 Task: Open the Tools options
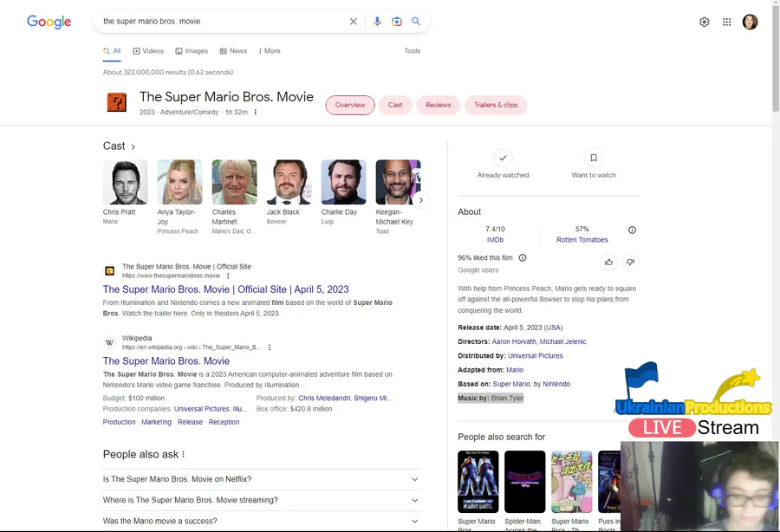click(x=412, y=51)
